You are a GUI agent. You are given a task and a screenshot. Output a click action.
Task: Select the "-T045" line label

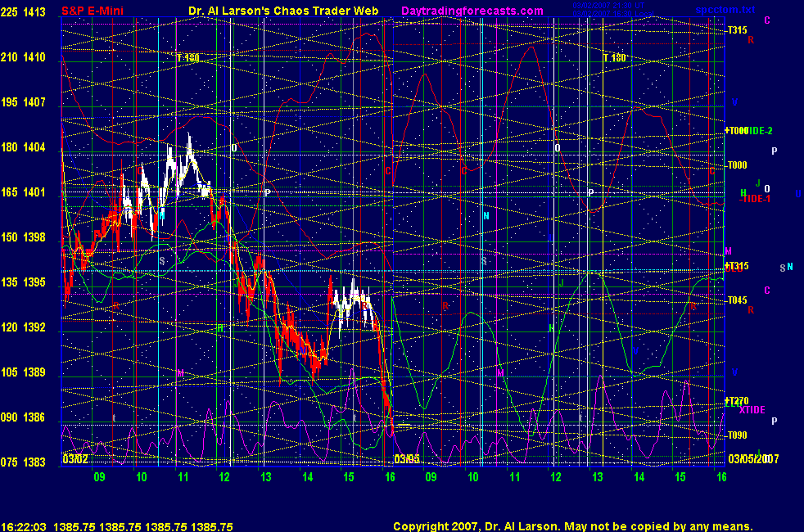click(x=737, y=300)
